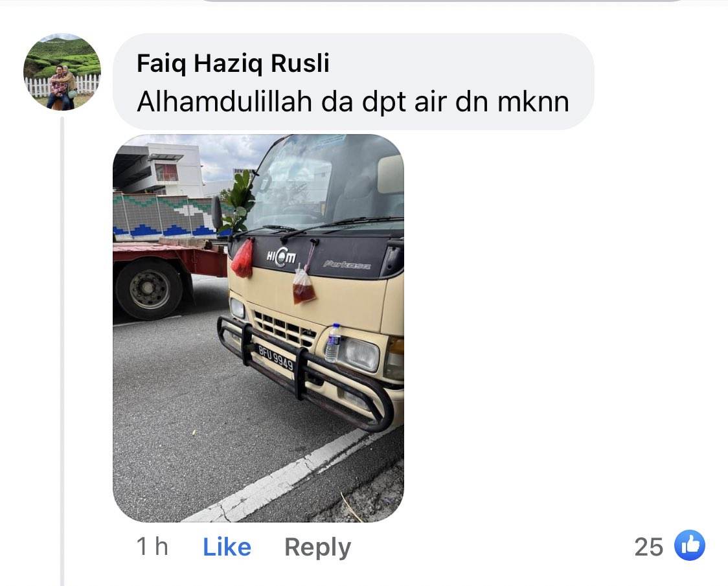Click the HICOM logo in the photo

[281, 258]
